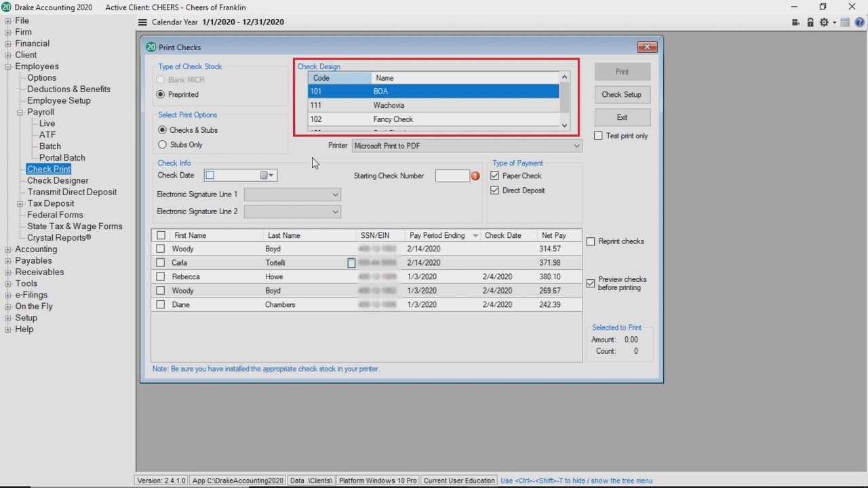Choose the Stubs Only print option

162,145
